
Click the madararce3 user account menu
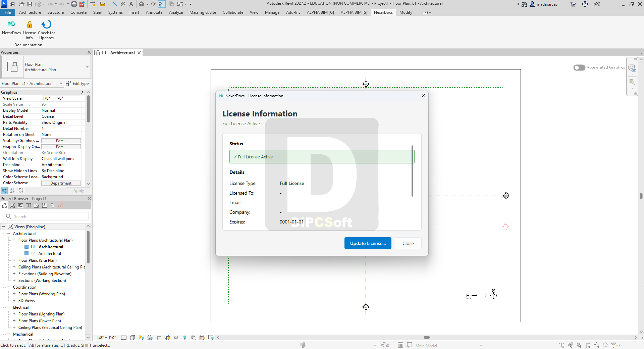[x=547, y=4]
